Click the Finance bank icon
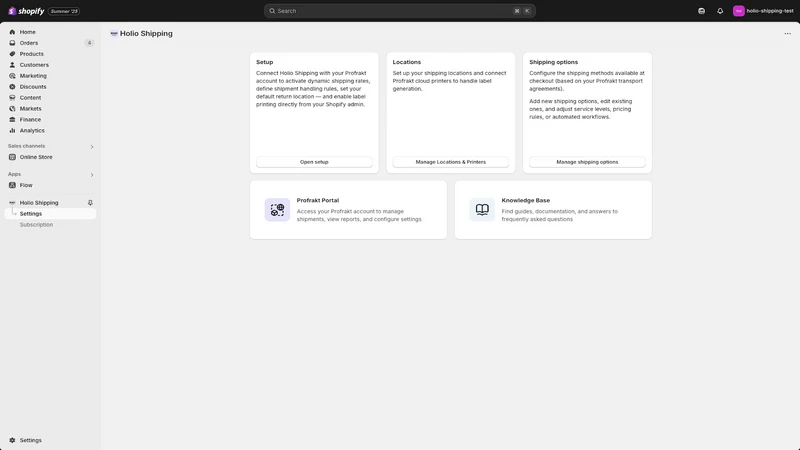The height and width of the screenshot is (450, 800). point(12,119)
